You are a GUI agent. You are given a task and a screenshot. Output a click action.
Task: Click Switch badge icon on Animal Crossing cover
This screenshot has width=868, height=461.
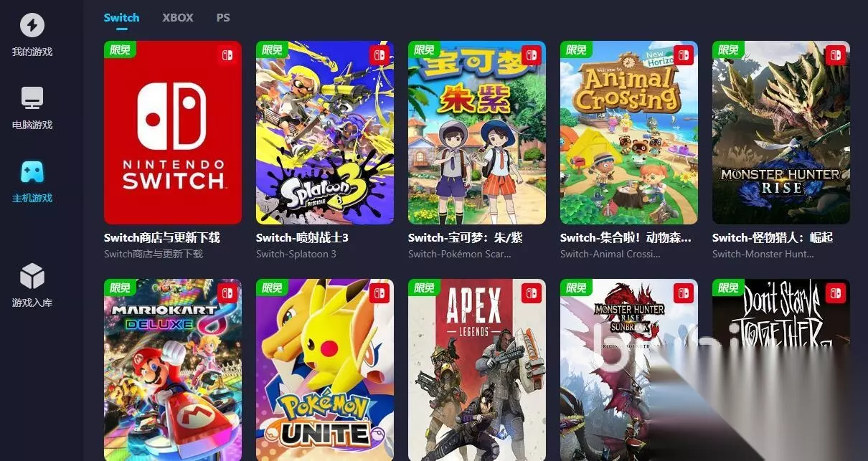pos(683,55)
